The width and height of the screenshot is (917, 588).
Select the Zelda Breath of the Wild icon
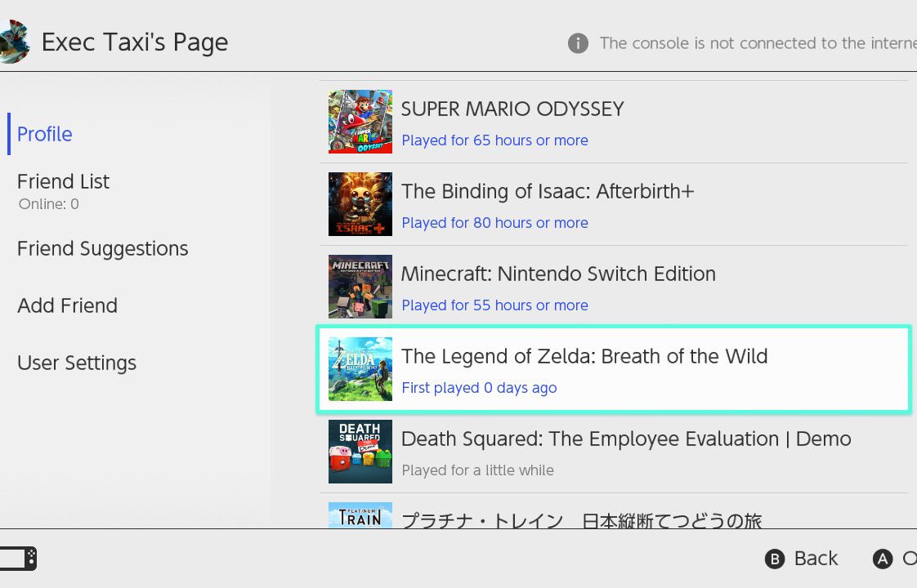(360, 369)
